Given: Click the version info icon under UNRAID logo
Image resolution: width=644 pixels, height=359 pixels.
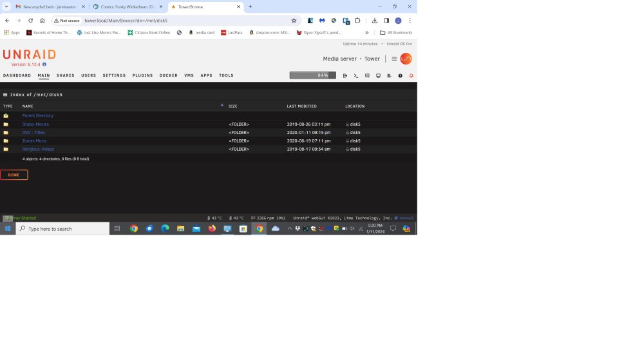Looking at the screenshot, I should (44, 64).
